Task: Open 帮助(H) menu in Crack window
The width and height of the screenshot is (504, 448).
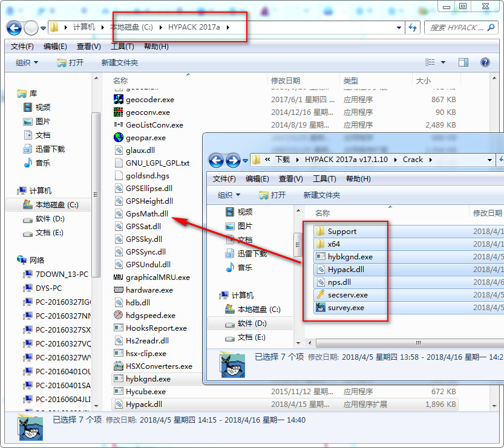Action: (x=358, y=179)
